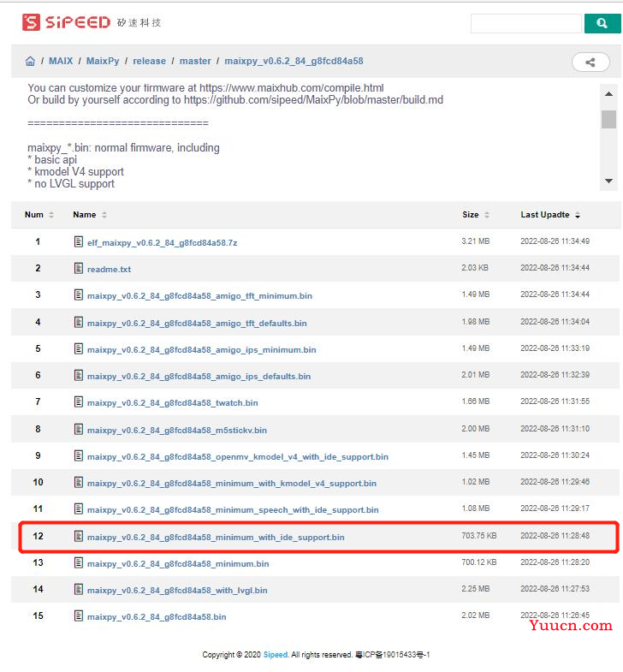
Task: Click file icon of amigo_tft_defaults.bin
Action: click(79, 322)
